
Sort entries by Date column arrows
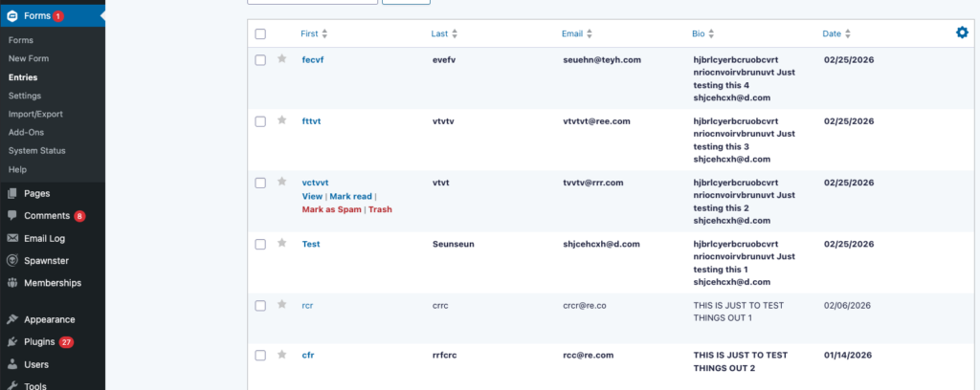tap(849, 34)
